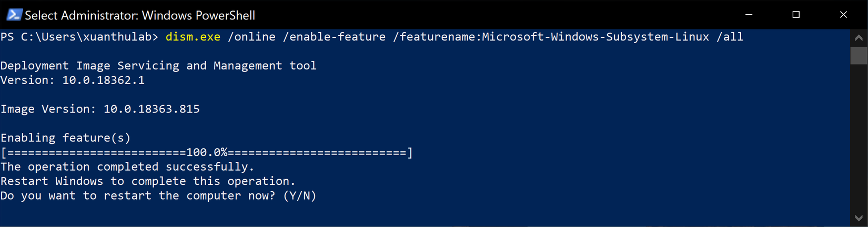The width and height of the screenshot is (868, 227).
Task: Click the Microsoft-Windows-Subsystem-Linux feature name
Action: [x=595, y=37]
